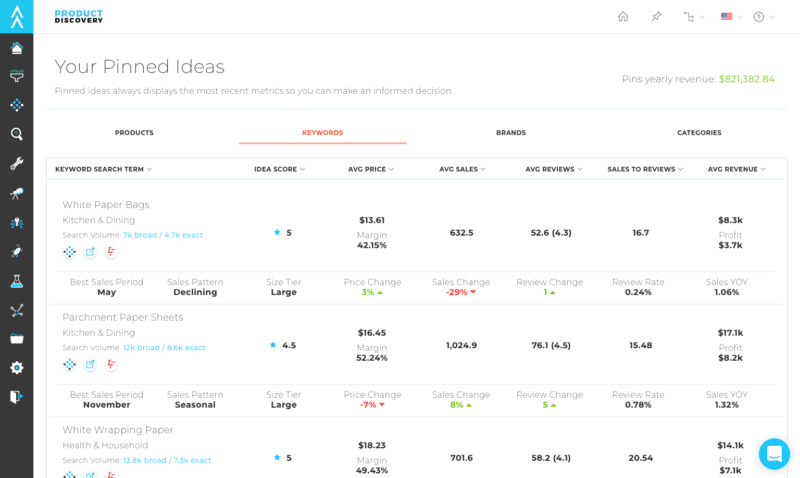The height and width of the screenshot is (478, 800).
Task: Open the flask icon in the sidebar
Action: tap(17, 281)
